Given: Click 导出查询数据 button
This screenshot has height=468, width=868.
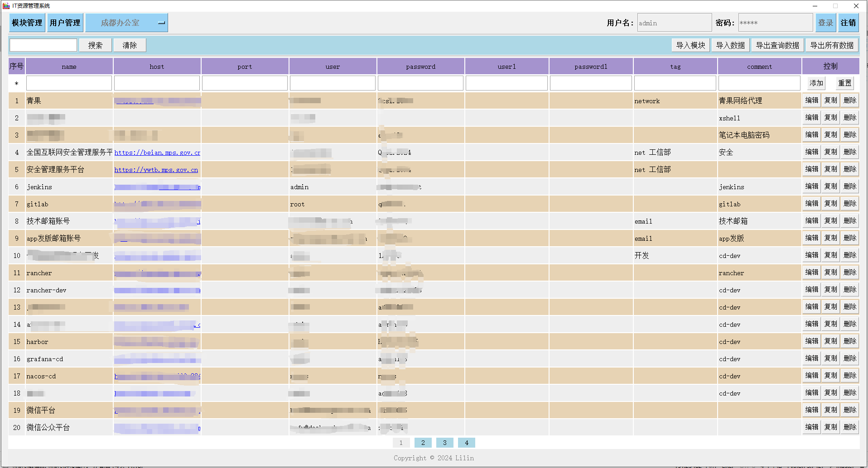Looking at the screenshot, I should tap(777, 45).
